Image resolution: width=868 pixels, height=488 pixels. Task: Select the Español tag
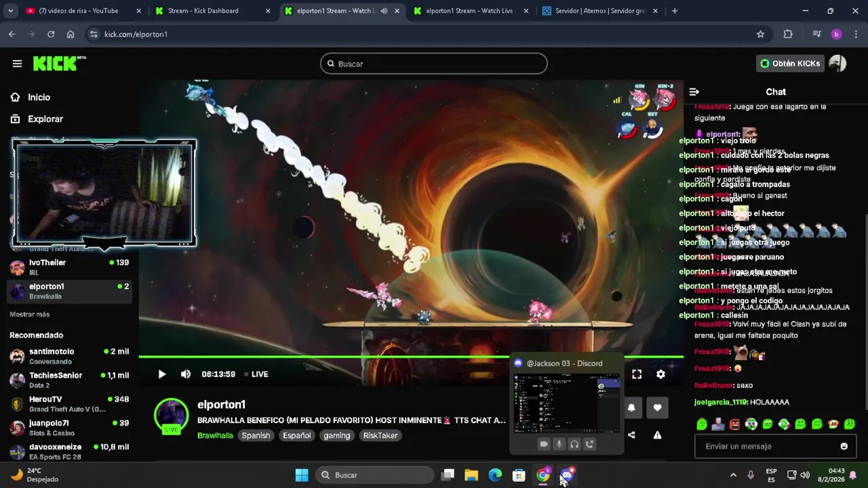(x=296, y=435)
